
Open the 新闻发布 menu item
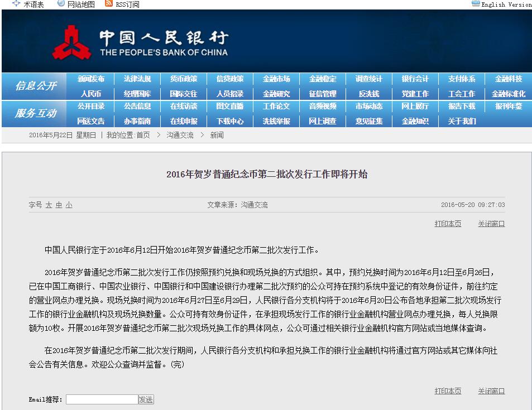coord(91,79)
